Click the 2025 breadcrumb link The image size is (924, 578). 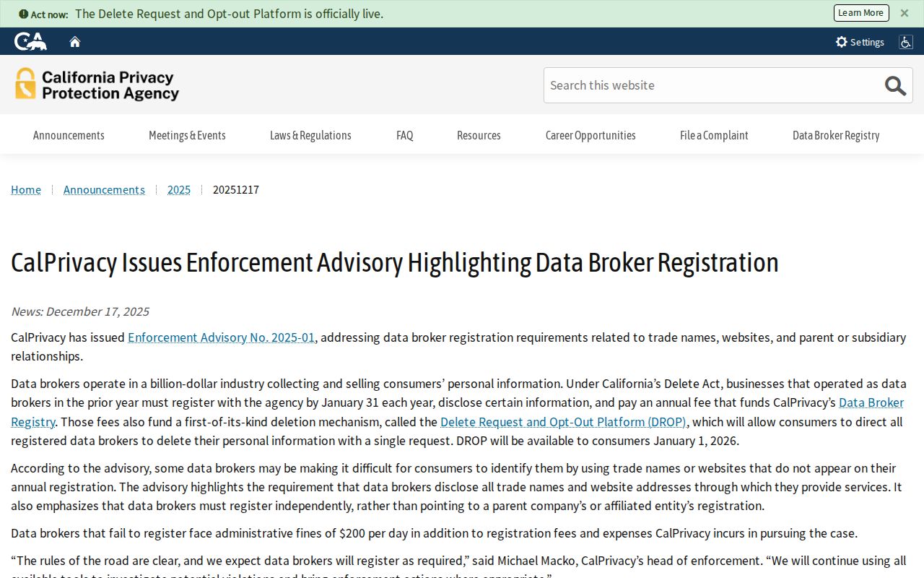point(179,189)
